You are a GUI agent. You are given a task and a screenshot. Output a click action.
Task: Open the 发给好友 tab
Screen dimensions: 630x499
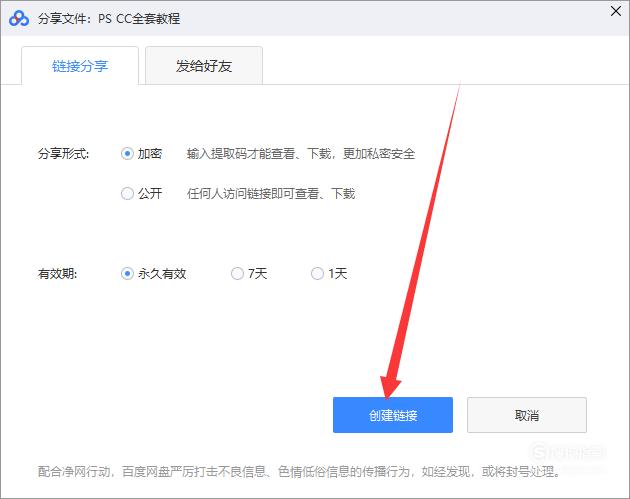coord(204,65)
